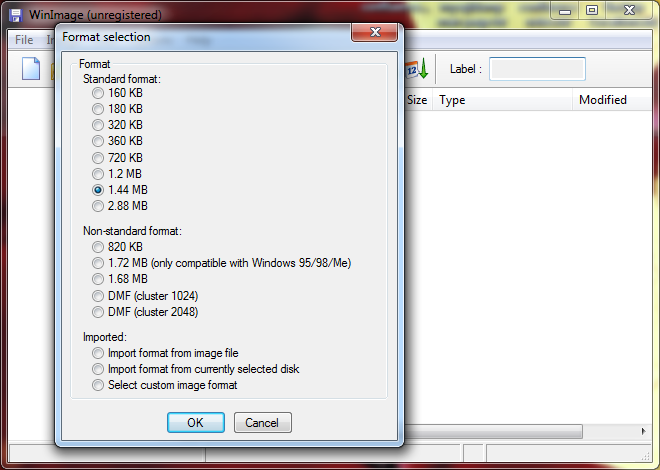660x470 pixels.
Task: Choose the 720 KB standard format
Action: click(98, 157)
